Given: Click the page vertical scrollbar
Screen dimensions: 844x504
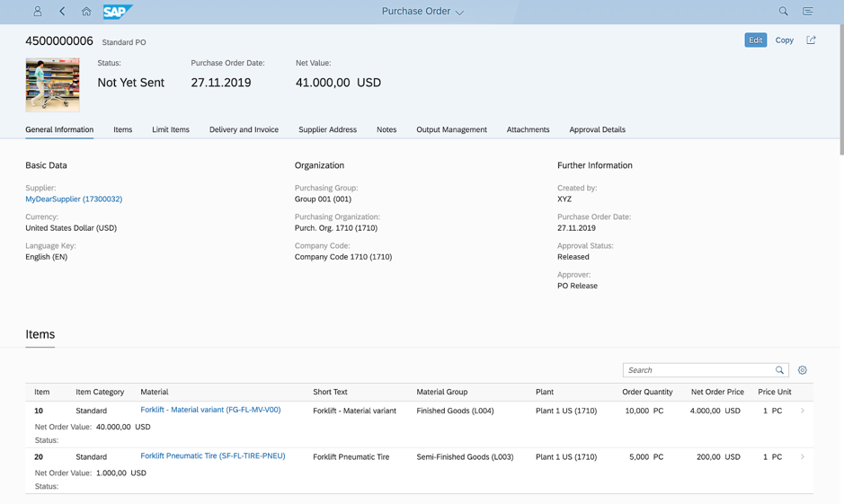Looking at the screenshot, I should pos(840,89).
